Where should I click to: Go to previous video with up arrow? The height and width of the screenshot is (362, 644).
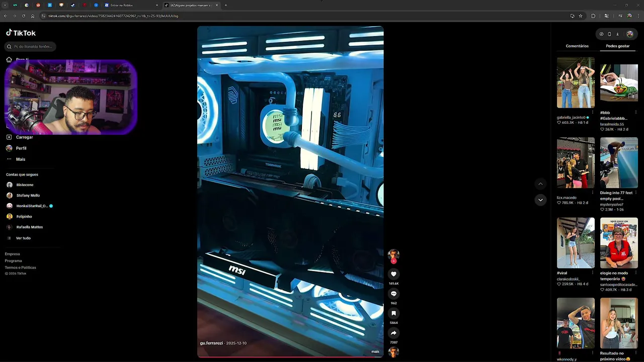(540, 184)
